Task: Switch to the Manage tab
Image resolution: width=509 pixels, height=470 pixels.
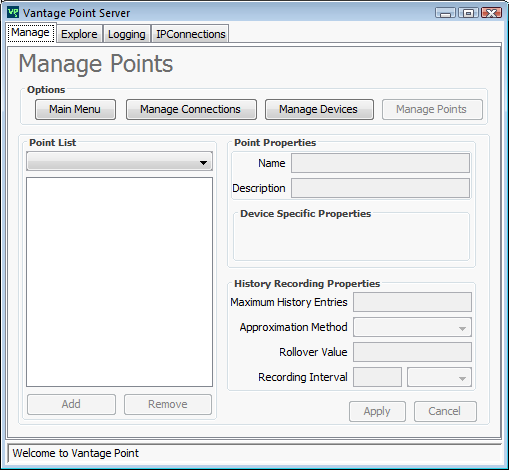Action: [31, 33]
